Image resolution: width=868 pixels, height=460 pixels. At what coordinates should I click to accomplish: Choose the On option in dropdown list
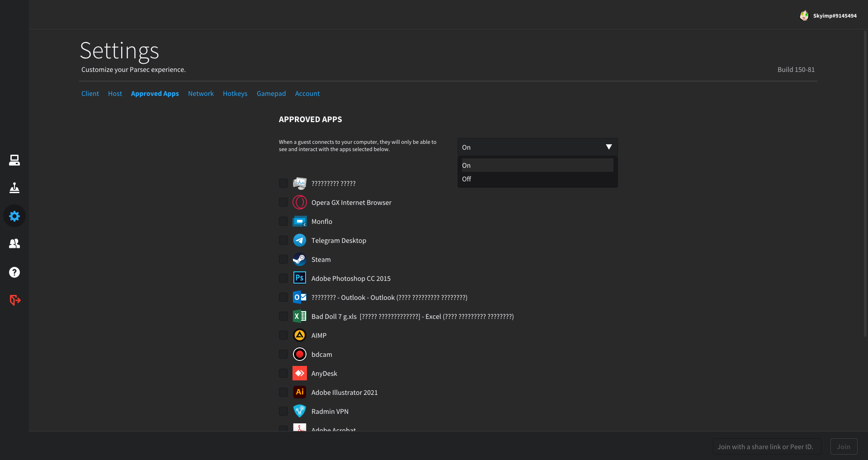(537, 166)
